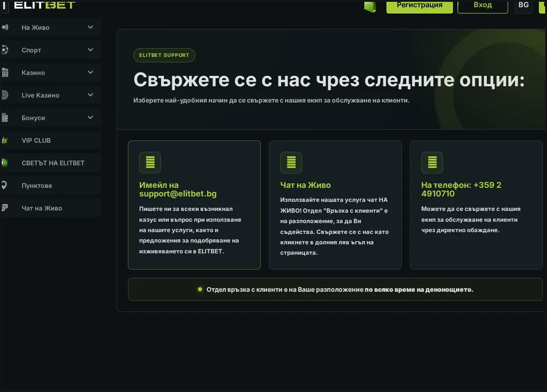
Task: Click the Чат на Живо card heading
Action: coord(306,185)
